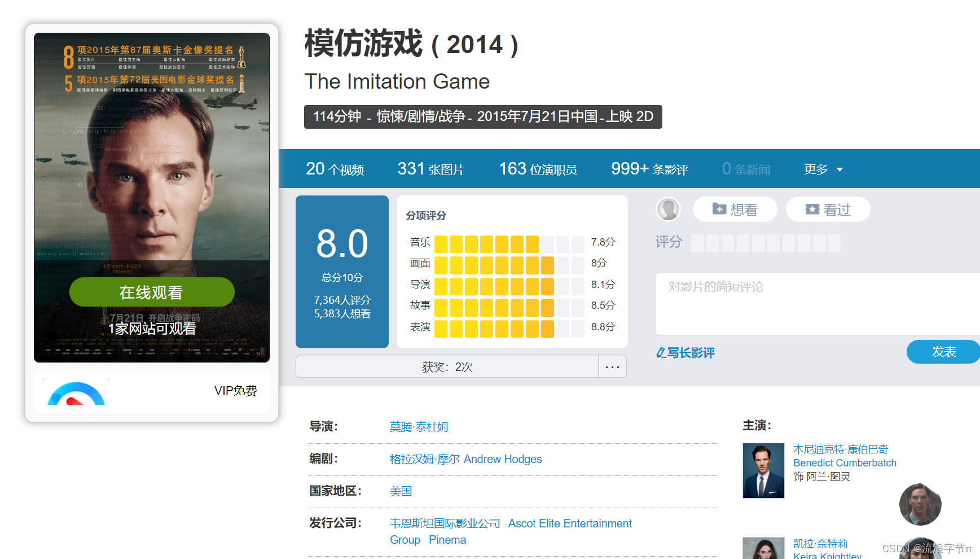Open the 331 张图片 tab

(x=430, y=169)
